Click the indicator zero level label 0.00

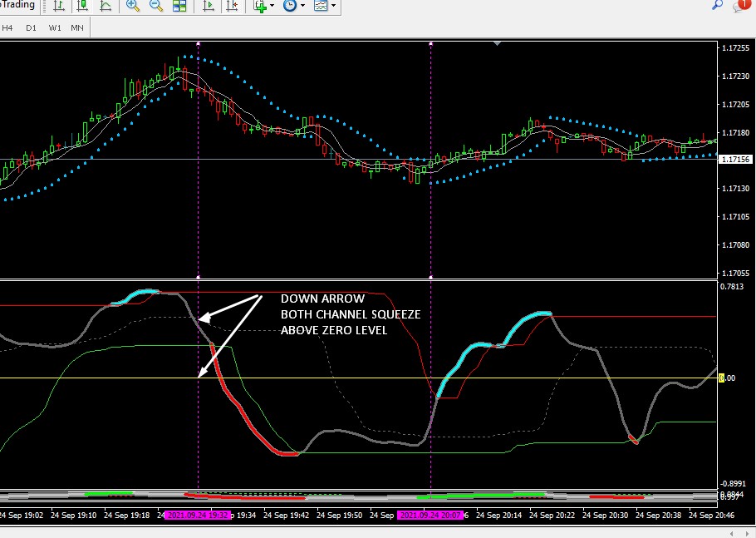(727, 378)
